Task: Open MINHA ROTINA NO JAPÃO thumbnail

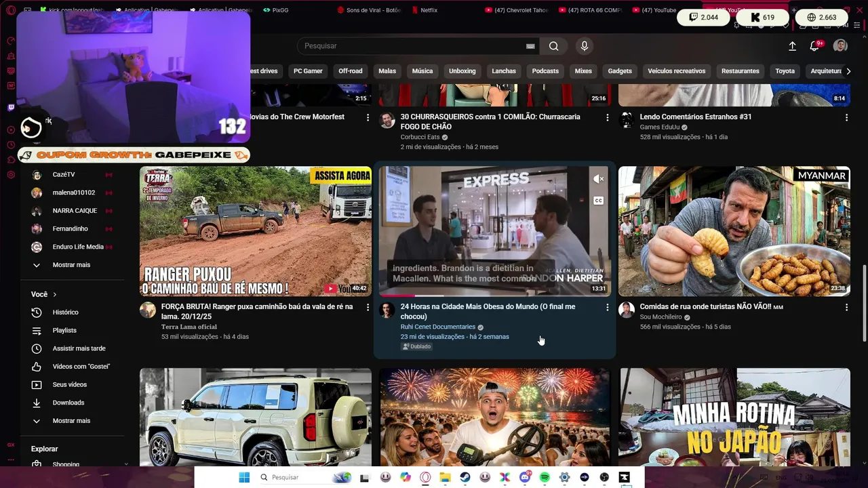Action: click(x=734, y=417)
